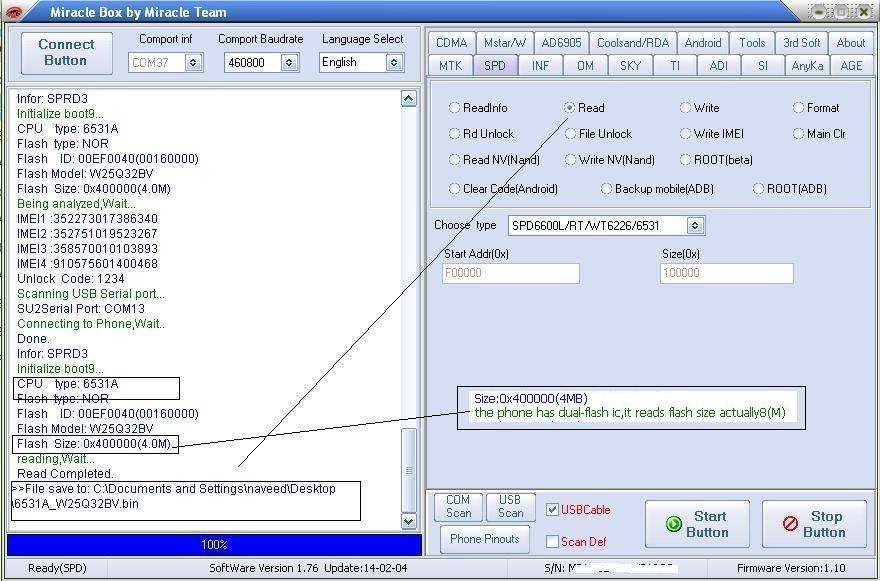Screen dimensions: 880x581
Task: Click the green Start Button
Action: point(697,524)
